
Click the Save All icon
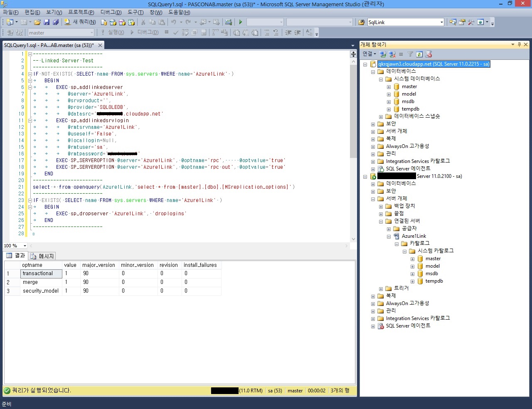coord(56,22)
